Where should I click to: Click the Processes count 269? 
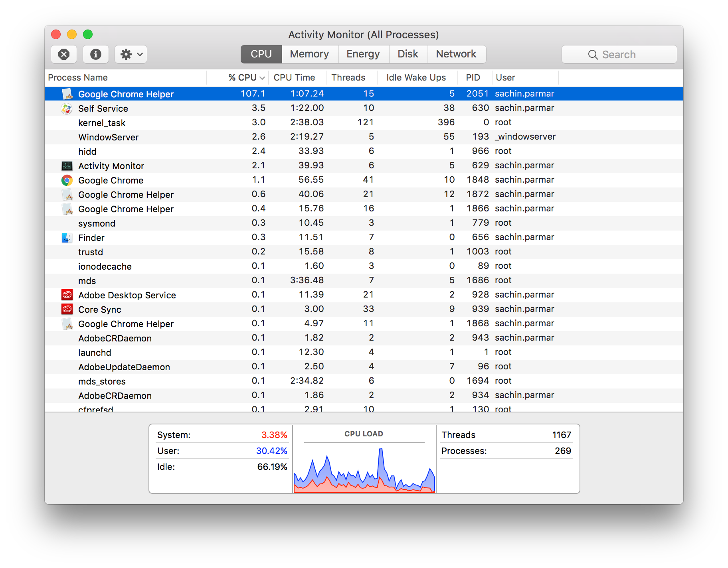pyautogui.click(x=563, y=451)
